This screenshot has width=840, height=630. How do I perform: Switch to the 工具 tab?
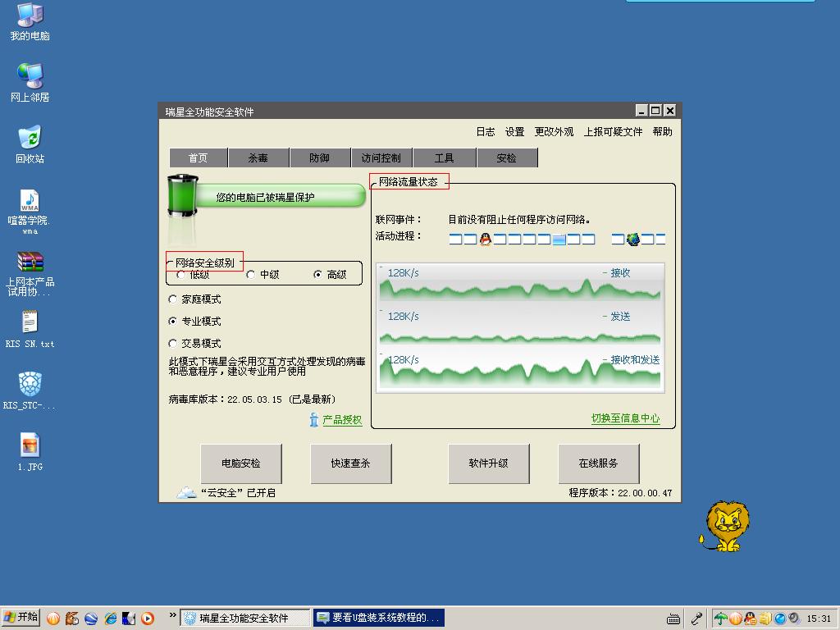[444, 157]
